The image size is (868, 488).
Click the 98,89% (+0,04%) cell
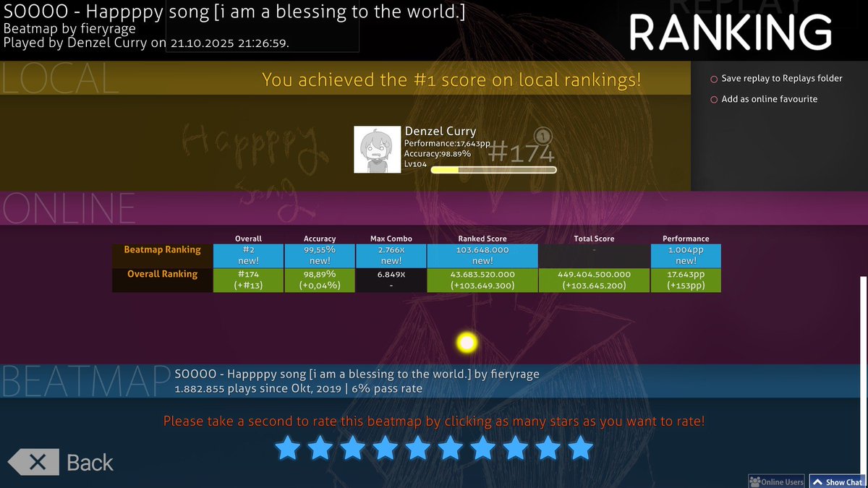[320, 281]
